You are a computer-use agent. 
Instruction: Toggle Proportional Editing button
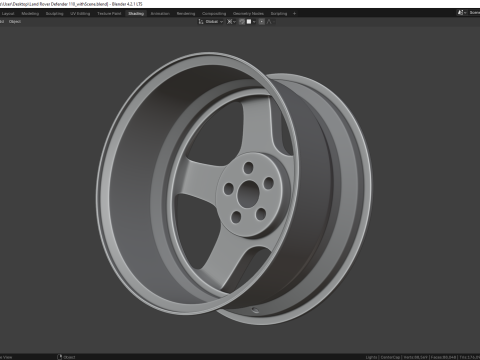tap(262, 22)
